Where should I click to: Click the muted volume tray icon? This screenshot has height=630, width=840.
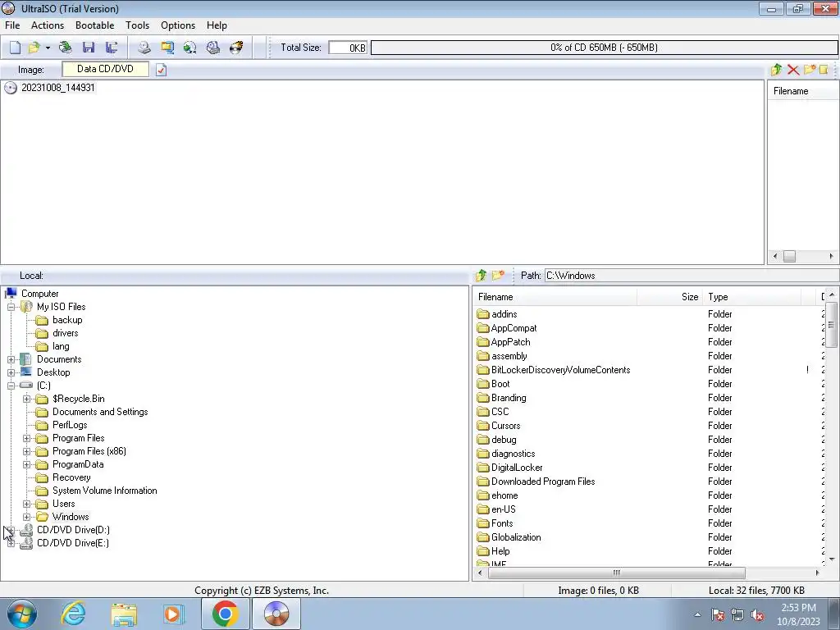click(757, 615)
